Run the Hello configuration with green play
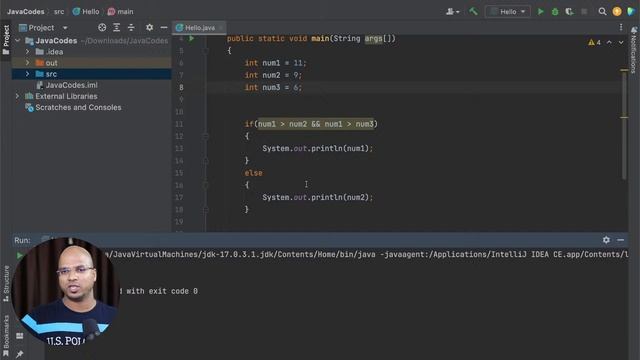Viewport: 640px width, 360px height. click(x=540, y=11)
